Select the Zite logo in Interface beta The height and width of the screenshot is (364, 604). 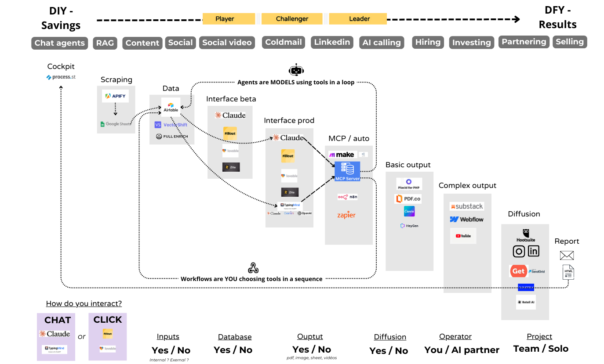click(231, 167)
